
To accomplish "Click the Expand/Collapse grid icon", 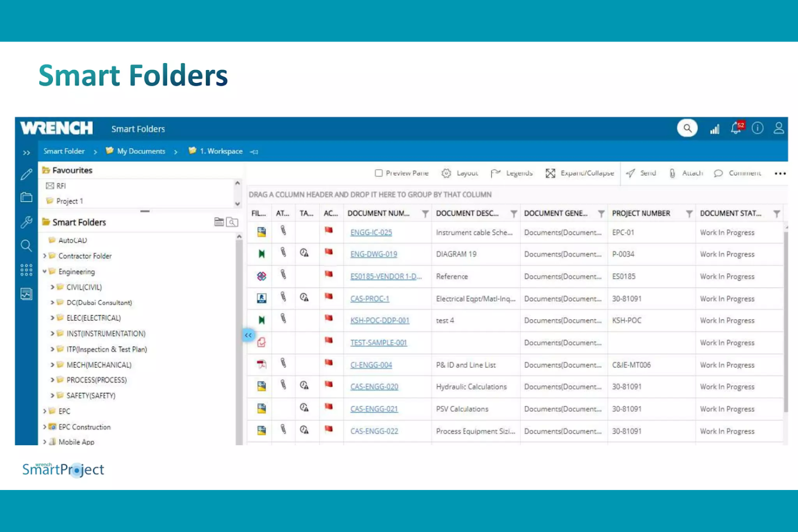I will [551, 173].
